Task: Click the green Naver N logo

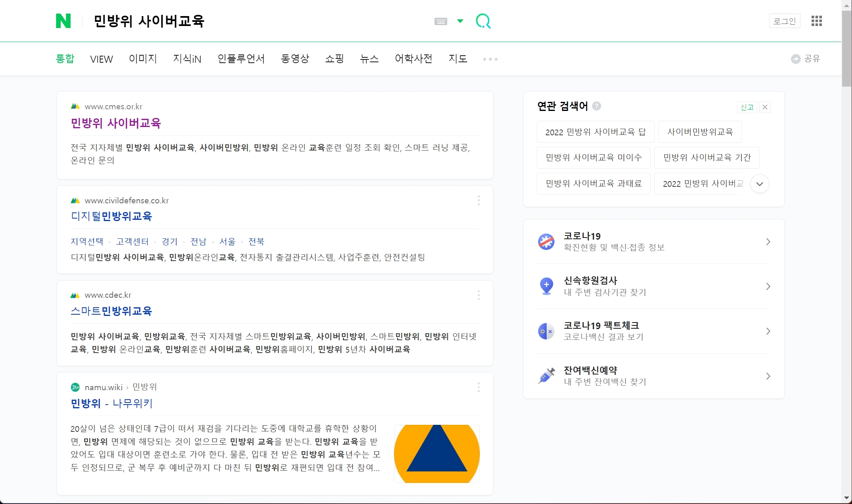Action: pos(63,21)
